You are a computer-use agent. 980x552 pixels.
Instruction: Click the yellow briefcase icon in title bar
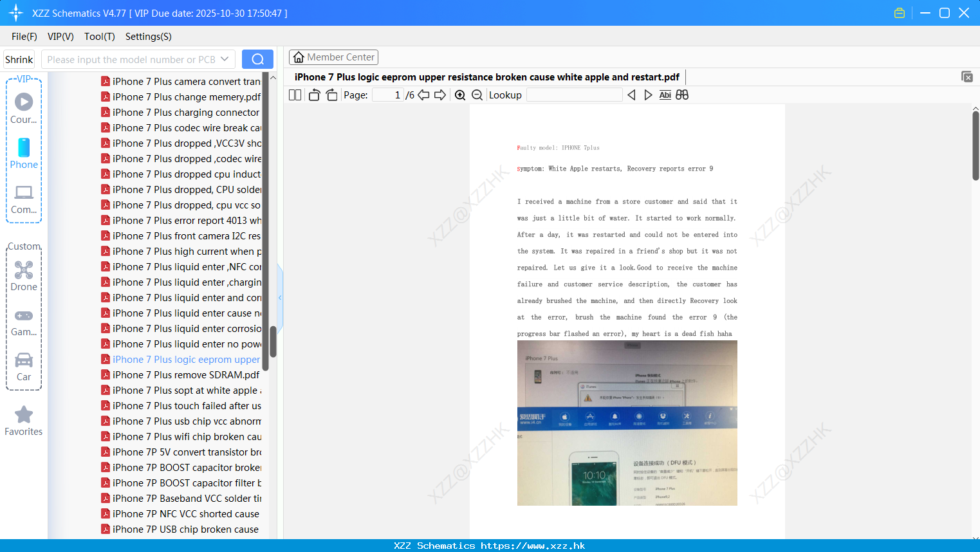[x=900, y=13]
